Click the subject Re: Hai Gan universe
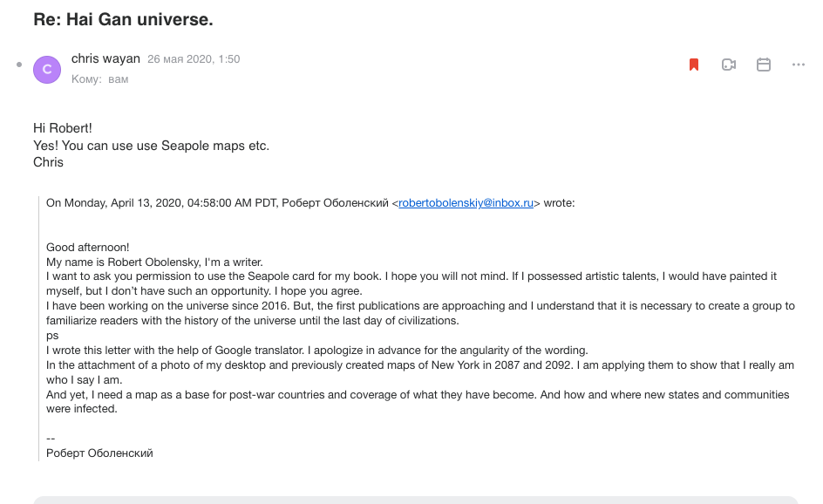Viewport: 823px width, 504px height. (x=123, y=18)
